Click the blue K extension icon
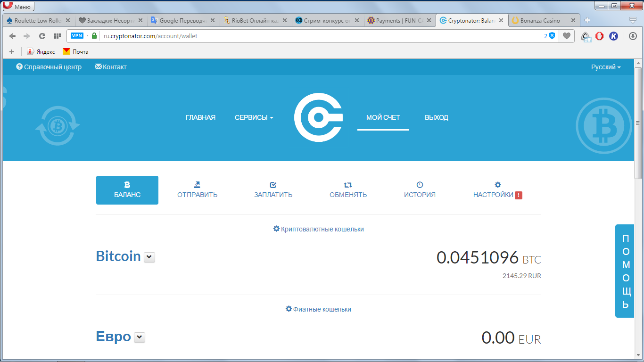Screen dimensions: 644x362 [613, 36]
